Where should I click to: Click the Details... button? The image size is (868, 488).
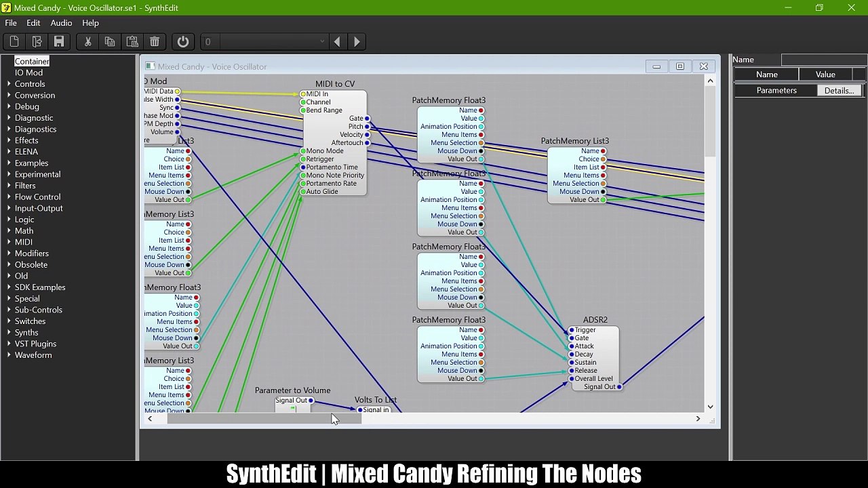[839, 91]
